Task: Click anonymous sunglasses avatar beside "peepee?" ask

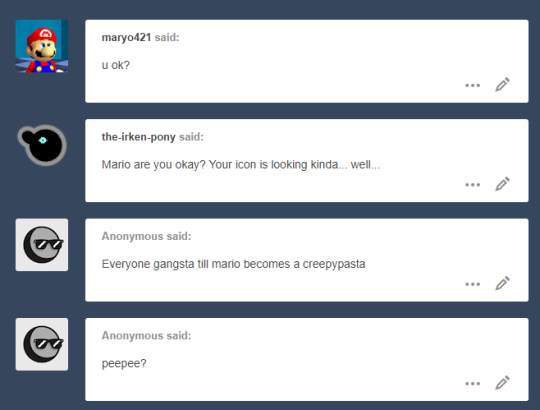Action: [42, 344]
